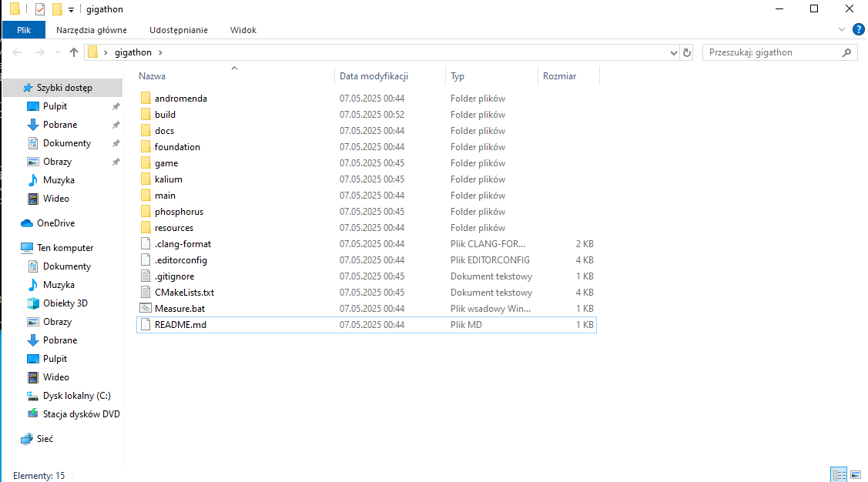Switch to details view in status bar

839,475
